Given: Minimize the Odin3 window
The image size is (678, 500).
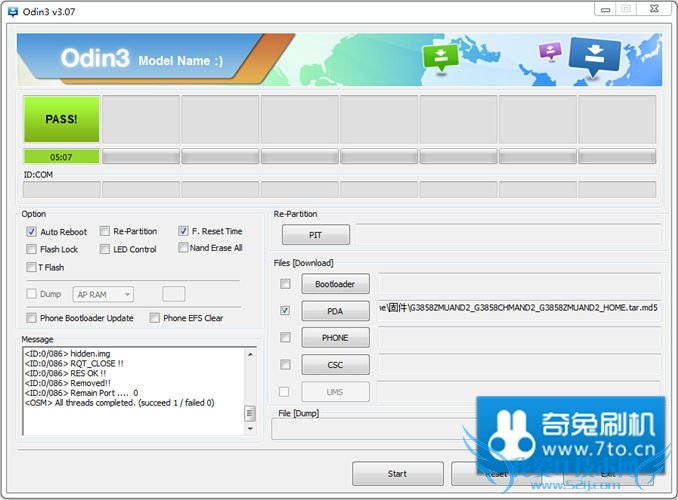Looking at the screenshot, I should pyautogui.click(x=606, y=9).
